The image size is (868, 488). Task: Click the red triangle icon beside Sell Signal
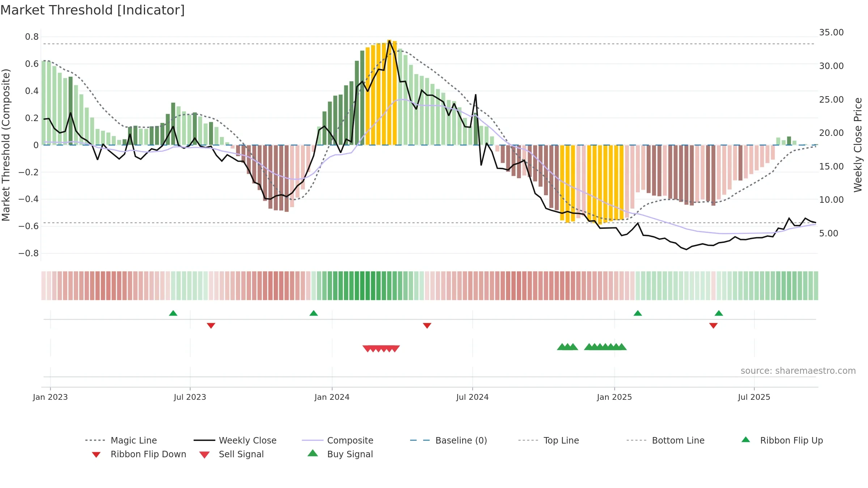point(204,455)
